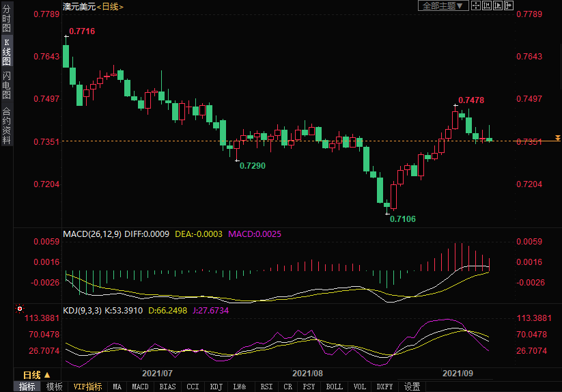
Task: Click the orange arrow marker at price line
Action: (557, 138)
